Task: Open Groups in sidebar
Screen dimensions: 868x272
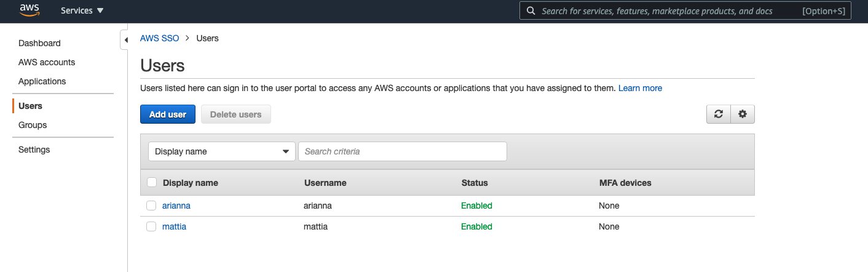Action: (x=33, y=125)
